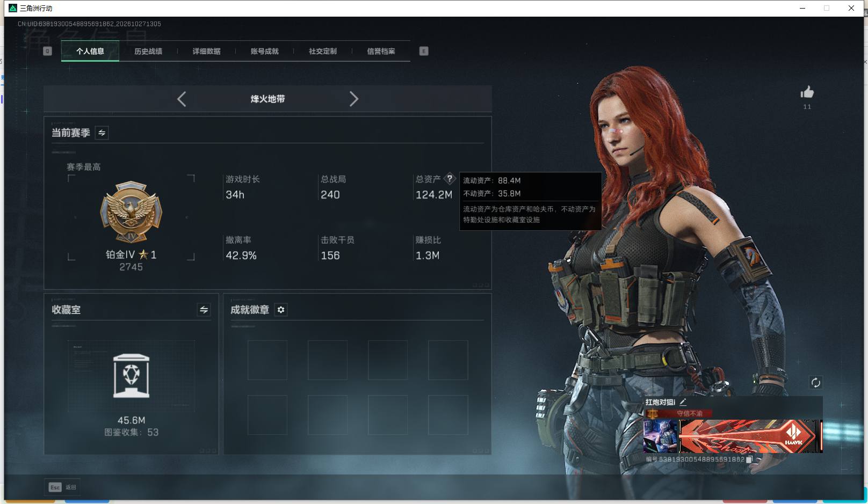
Task: Click the Q key previous-tab icon
Action: tap(47, 51)
